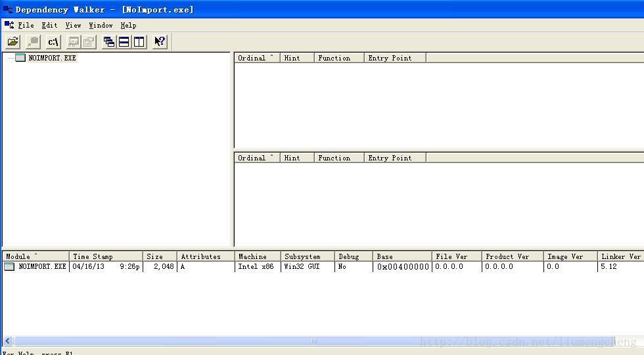Screen dimensions: 644x355
Task: Sort upper pane by Entry Point column
Action: point(395,58)
